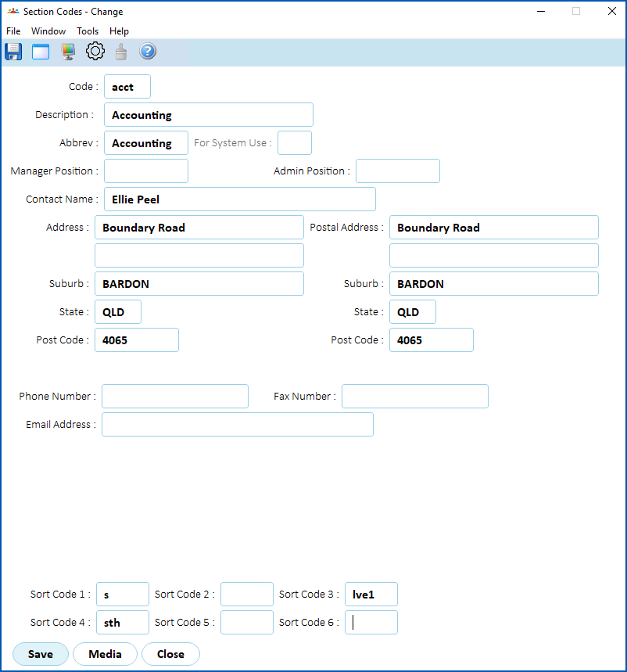Focus the Admin Position field

[x=398, y=171]
